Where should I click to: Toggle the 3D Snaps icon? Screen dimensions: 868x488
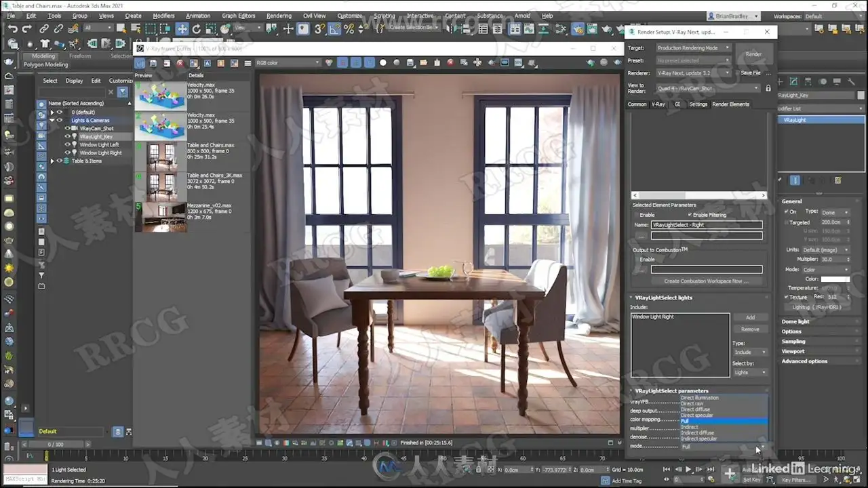(319, 29)
